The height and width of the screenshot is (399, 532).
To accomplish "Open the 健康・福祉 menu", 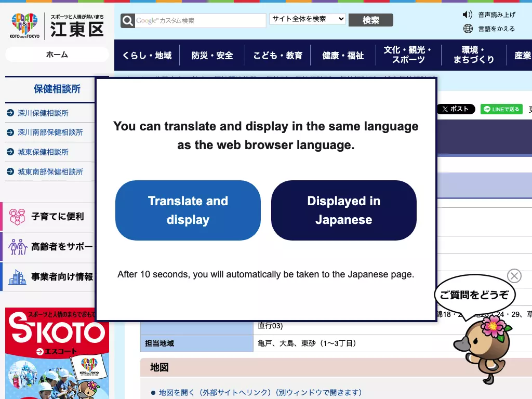I will [x=343, y=55].
